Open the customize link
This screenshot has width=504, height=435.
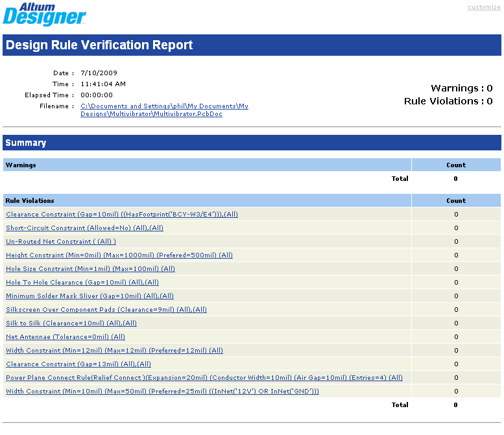pos(484,7)
